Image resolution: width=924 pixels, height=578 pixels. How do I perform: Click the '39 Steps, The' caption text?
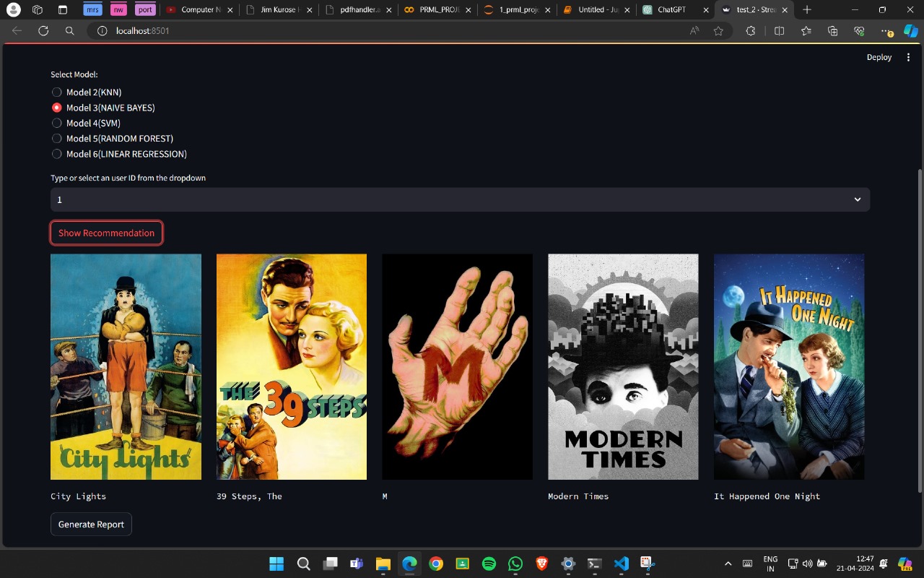point(249,496)
